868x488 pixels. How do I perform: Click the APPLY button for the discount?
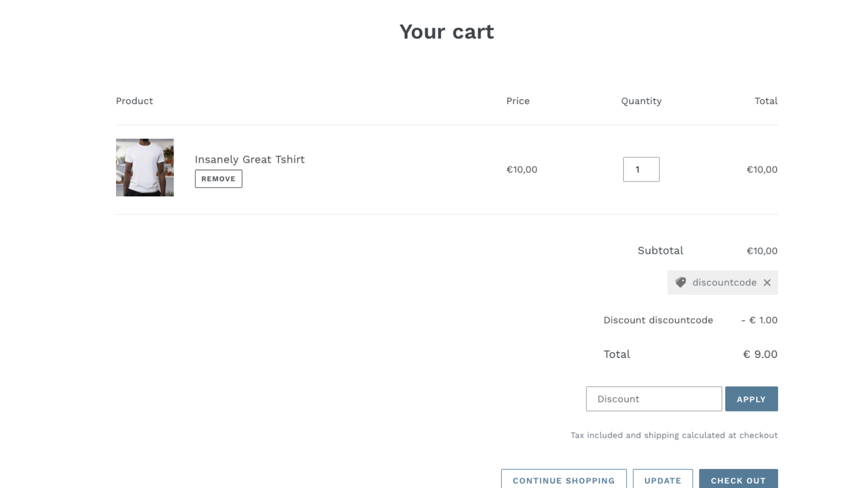(751, 399)
